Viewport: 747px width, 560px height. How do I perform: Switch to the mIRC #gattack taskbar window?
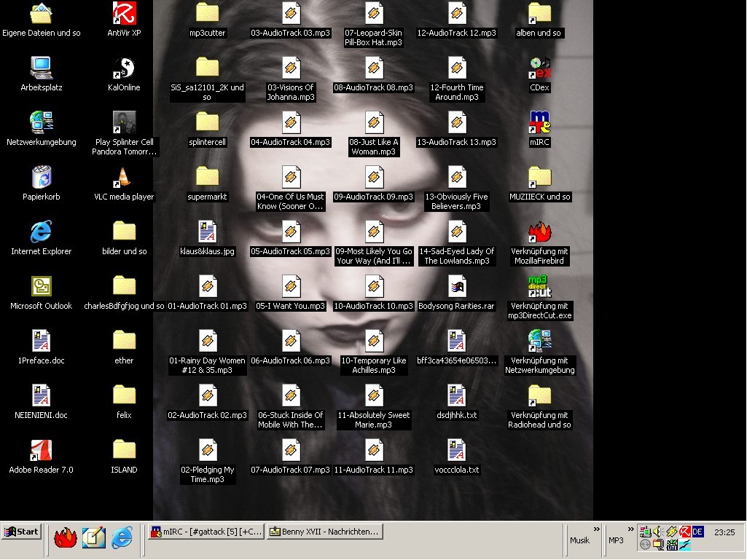click(206, 532)
